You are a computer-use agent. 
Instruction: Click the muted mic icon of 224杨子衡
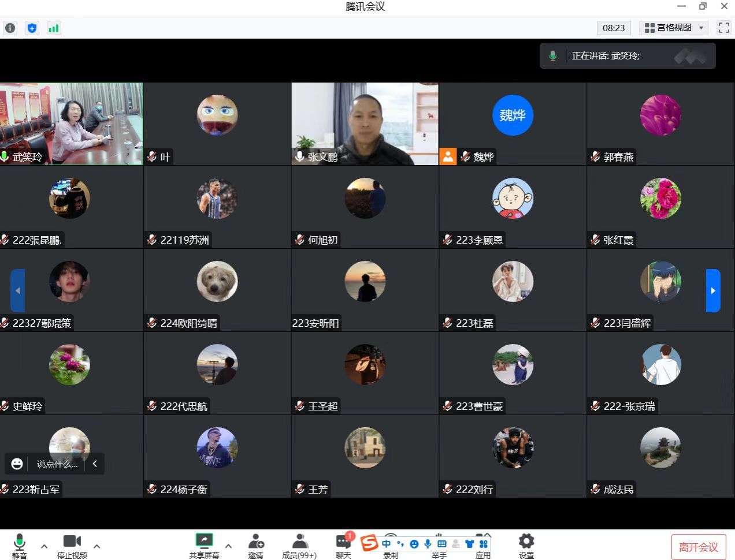pyautogui.click(x=152, y=489)
